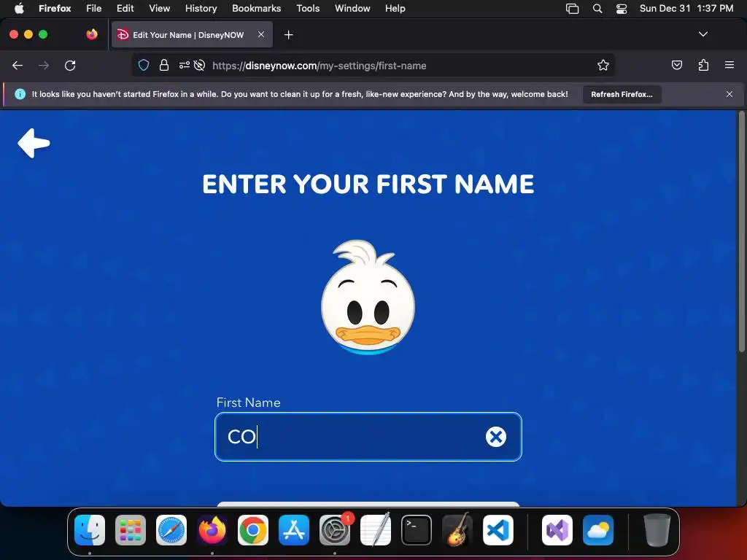The image size is (747, 560).
Task: Open GarageBand from the Dock
Action: (457, 530)
